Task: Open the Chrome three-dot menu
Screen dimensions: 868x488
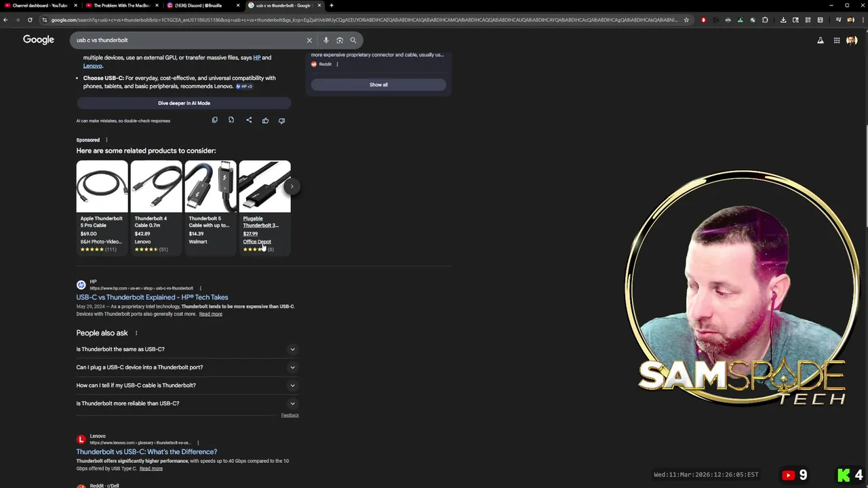Action: (x=862, y=20)
